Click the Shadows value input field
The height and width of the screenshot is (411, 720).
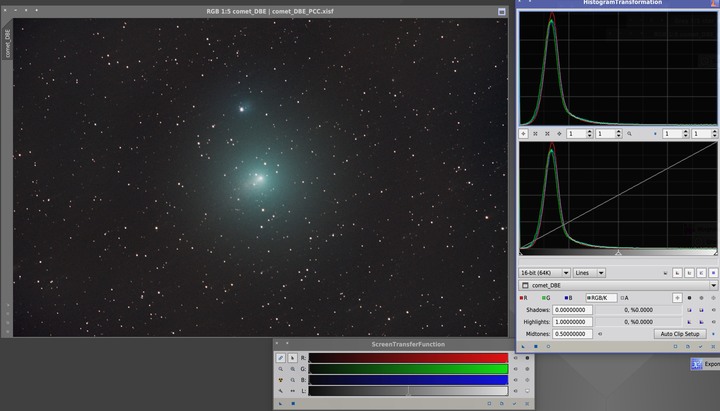573,310
